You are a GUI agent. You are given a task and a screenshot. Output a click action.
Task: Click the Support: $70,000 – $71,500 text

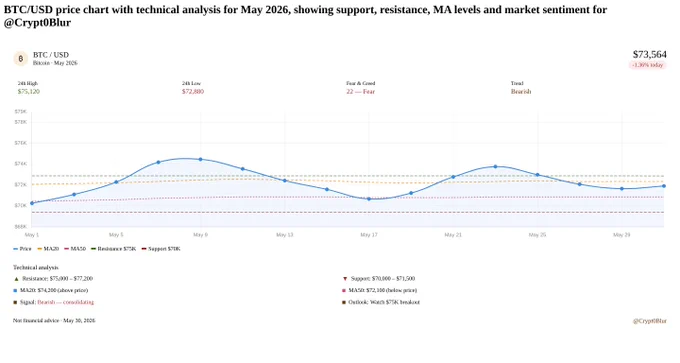point(383,279)
